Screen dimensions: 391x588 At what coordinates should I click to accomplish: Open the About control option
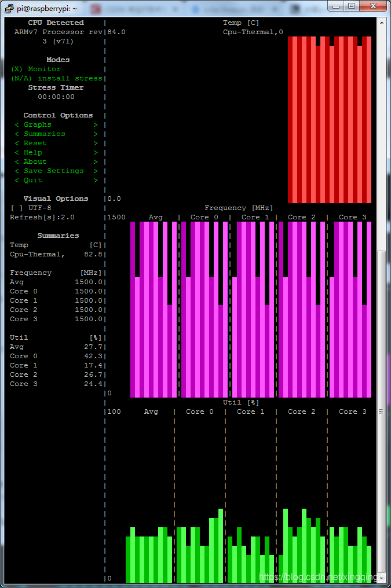coord(56,161)
